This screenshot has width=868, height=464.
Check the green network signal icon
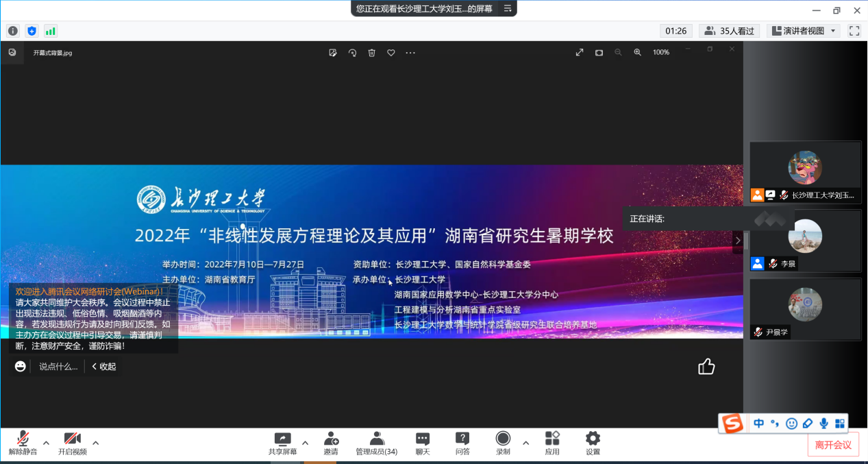tap(51, 31)
